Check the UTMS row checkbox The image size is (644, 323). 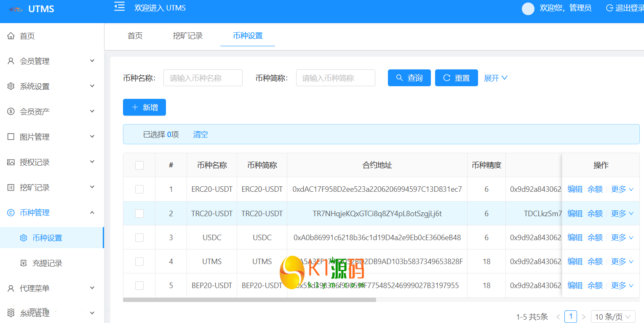pyautogui.click(x=139, y=262)
